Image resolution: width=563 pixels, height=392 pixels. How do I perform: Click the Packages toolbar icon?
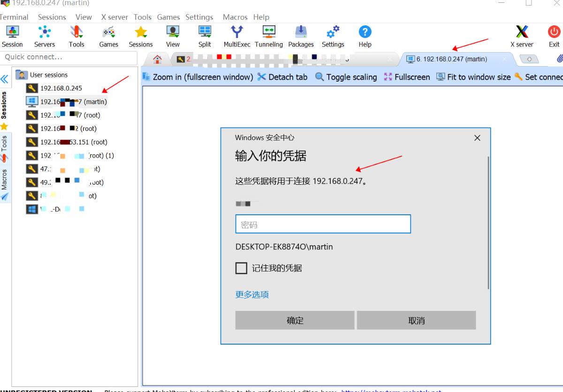click(x=301, y=36)
